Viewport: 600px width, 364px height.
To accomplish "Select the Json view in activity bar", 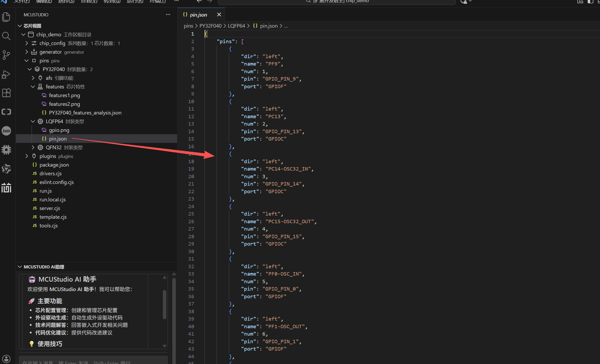I will [x=6, y=131].
